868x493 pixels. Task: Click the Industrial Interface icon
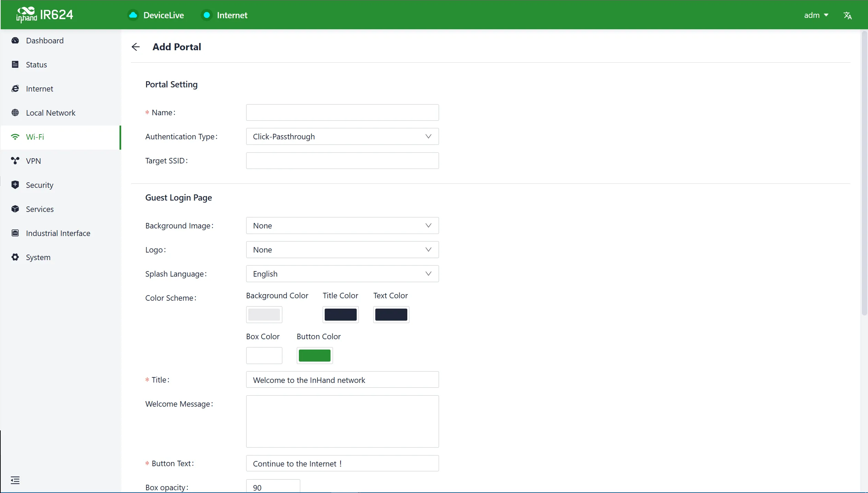click(x=15, y=233)
